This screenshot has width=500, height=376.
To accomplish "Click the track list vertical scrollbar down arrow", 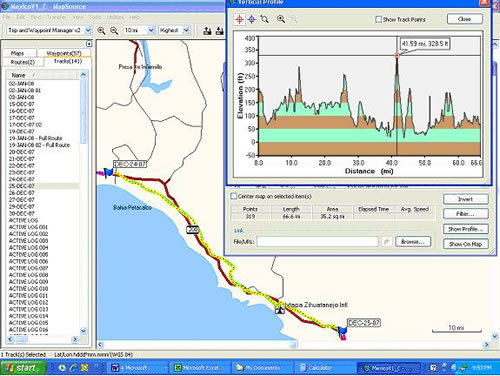I will [x=83, y=331].
